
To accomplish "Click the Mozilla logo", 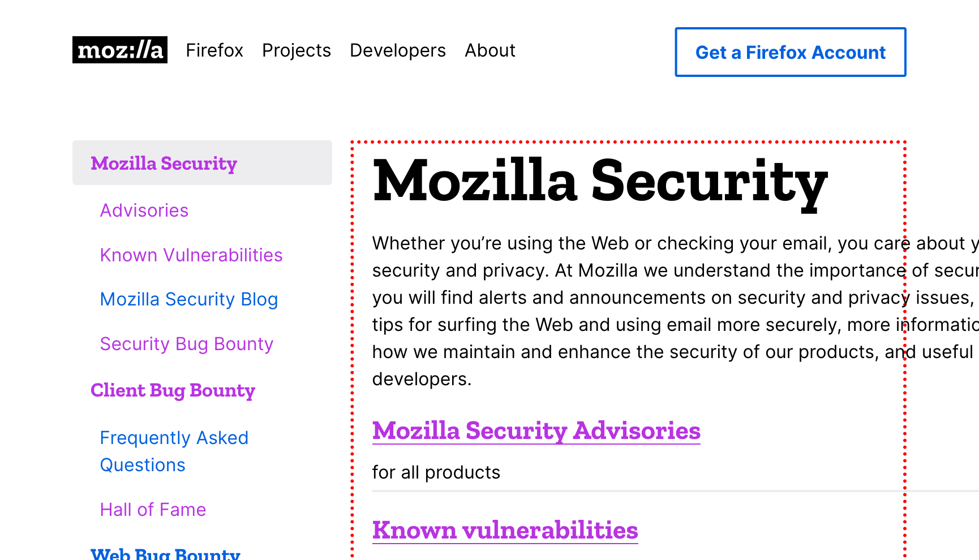I will (x=119, y=50).
